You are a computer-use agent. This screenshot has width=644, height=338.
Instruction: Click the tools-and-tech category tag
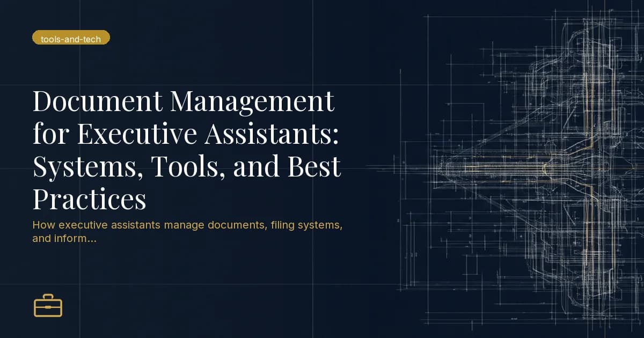point(71,38)
